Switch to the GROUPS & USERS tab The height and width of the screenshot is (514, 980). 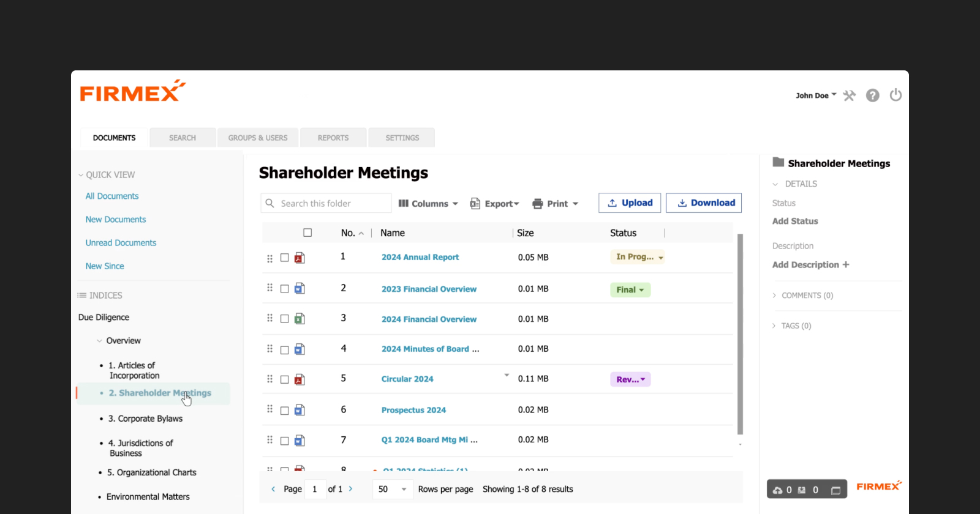click(258, 138)
